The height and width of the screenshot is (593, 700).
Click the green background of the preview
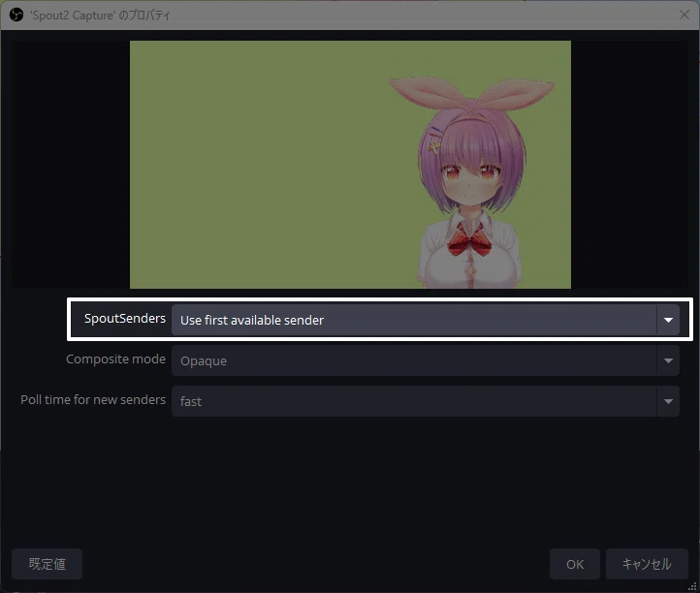(259, 165)
